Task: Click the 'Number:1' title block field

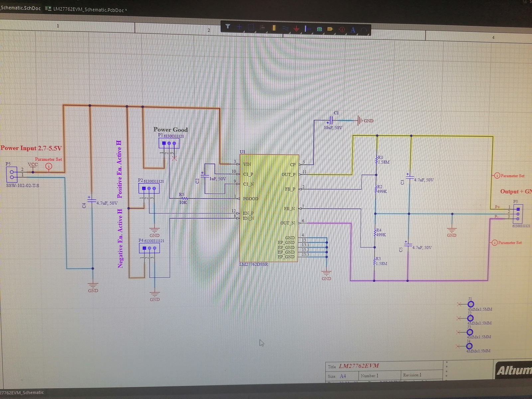Action: tap(369, 376)
